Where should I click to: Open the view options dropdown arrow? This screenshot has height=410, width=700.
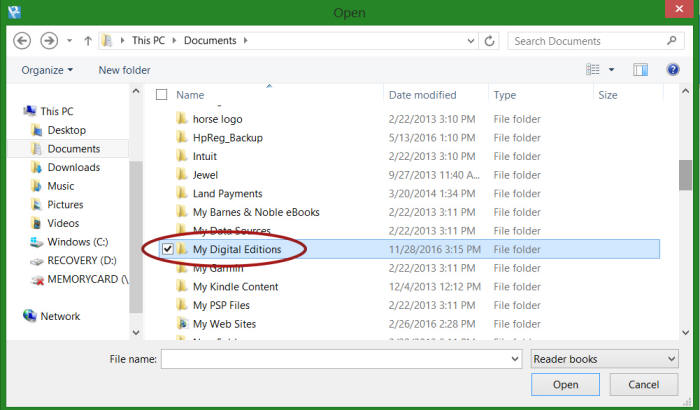pyautogui.click(x=611, y=69)
